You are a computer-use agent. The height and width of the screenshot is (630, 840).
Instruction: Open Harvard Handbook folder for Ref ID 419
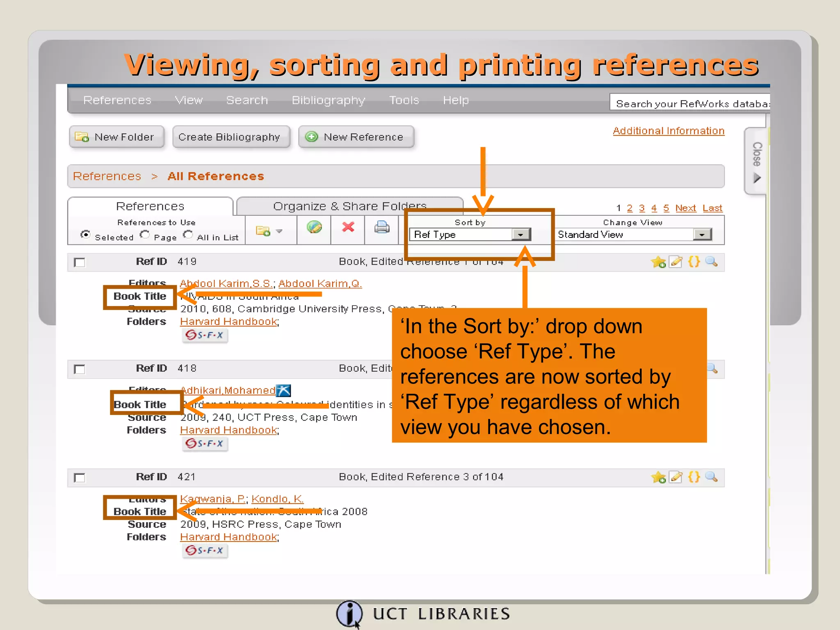tap(229, 322)
